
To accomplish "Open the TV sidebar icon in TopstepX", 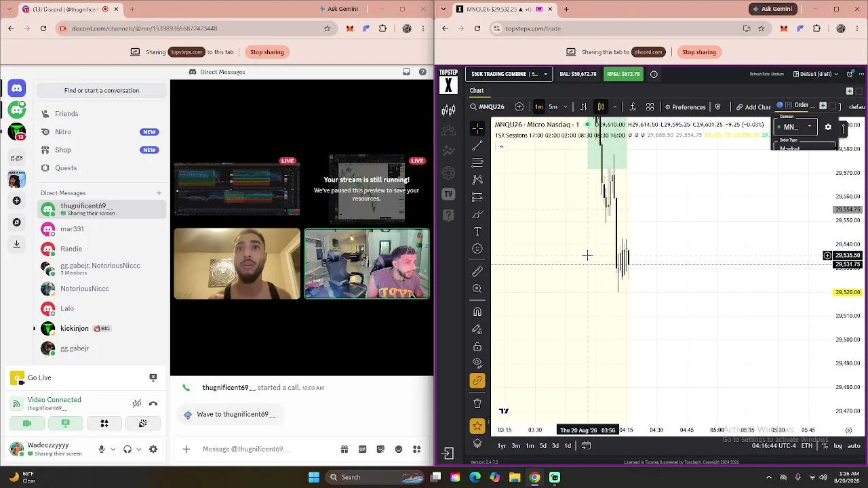I will click(448, 195).
